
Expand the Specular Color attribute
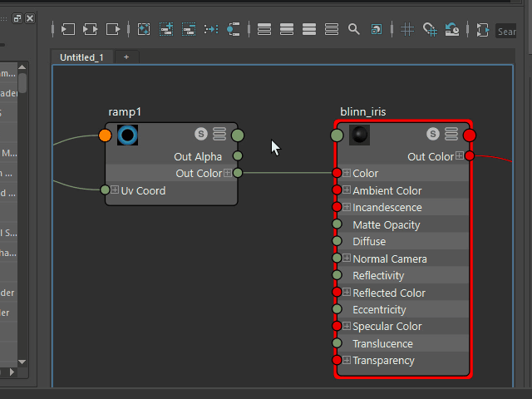tap(347, 327)
